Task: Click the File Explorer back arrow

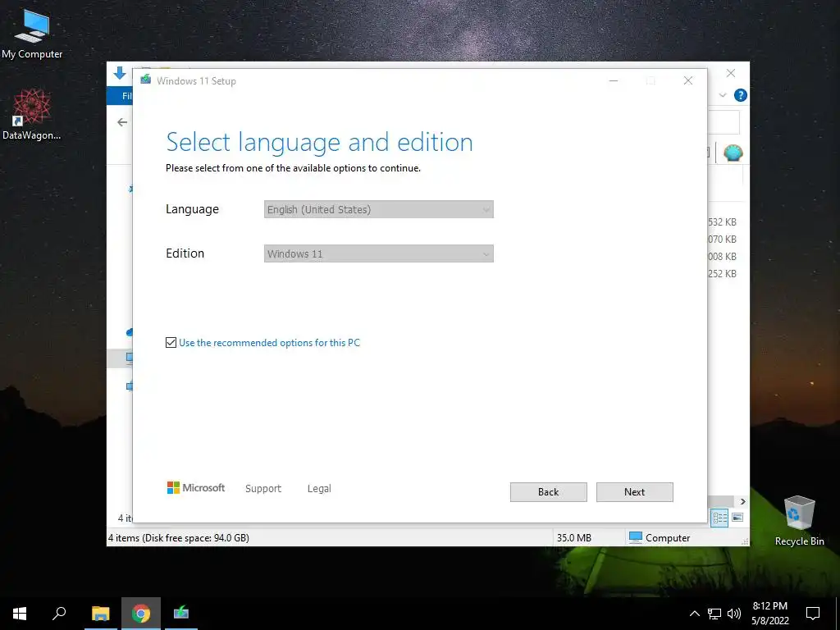Action: [122, 123]
